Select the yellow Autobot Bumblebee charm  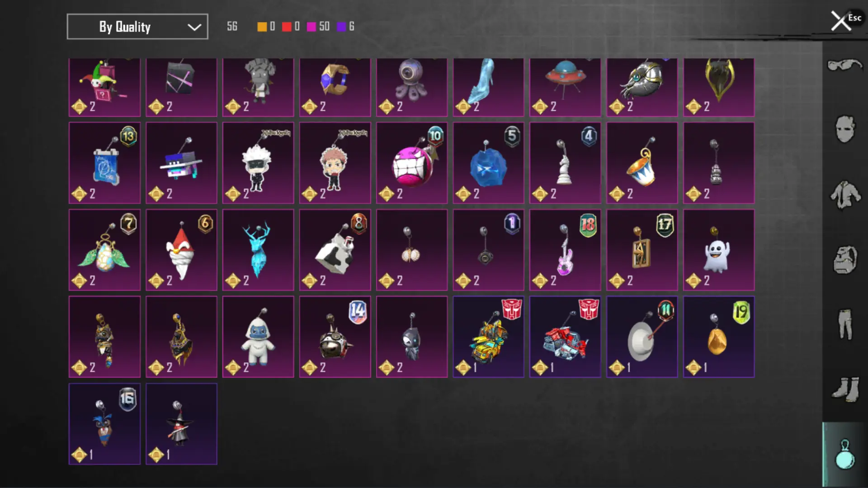pyautogui.click(x=488, y=337)
